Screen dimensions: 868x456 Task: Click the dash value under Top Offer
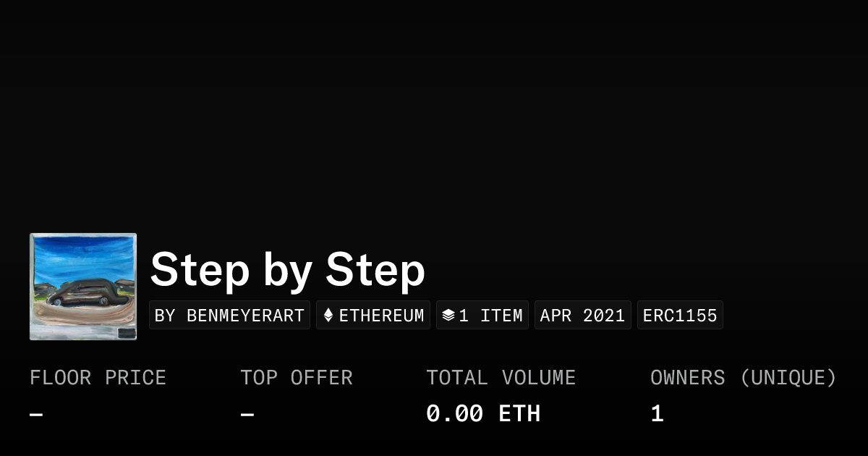click(x=247, y=414)
